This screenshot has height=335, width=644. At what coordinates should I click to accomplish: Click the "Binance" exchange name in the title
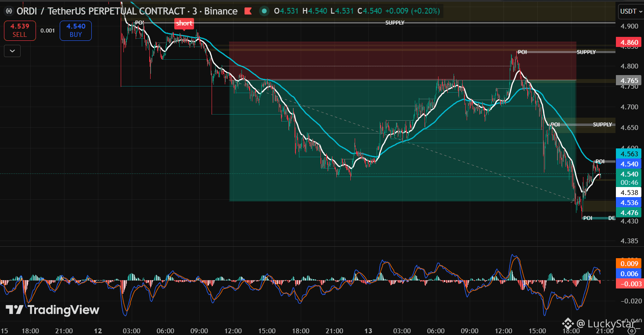[221, 11]
